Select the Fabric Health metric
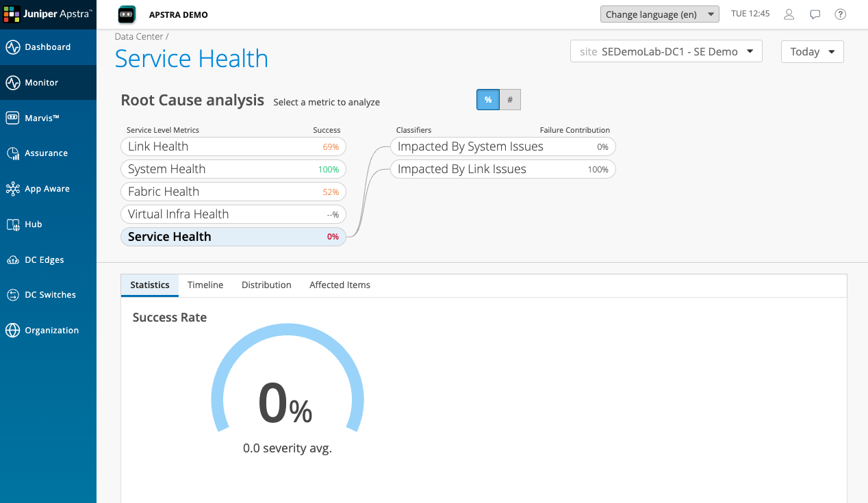Viewport: 868px width, 503px height. point(233,192)
